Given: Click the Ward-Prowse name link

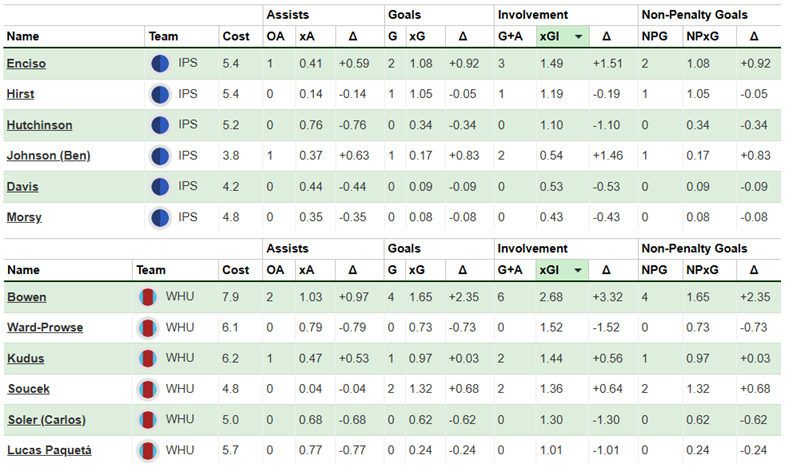Looking at the screenshot, I should point(44,327).
